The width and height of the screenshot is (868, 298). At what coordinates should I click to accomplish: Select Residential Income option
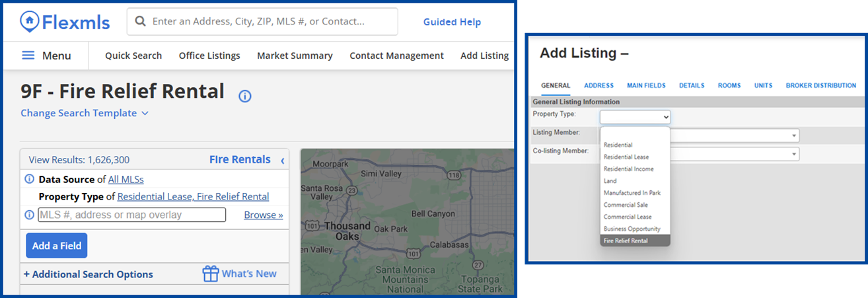pyautogui.click(x=635, y=169)
